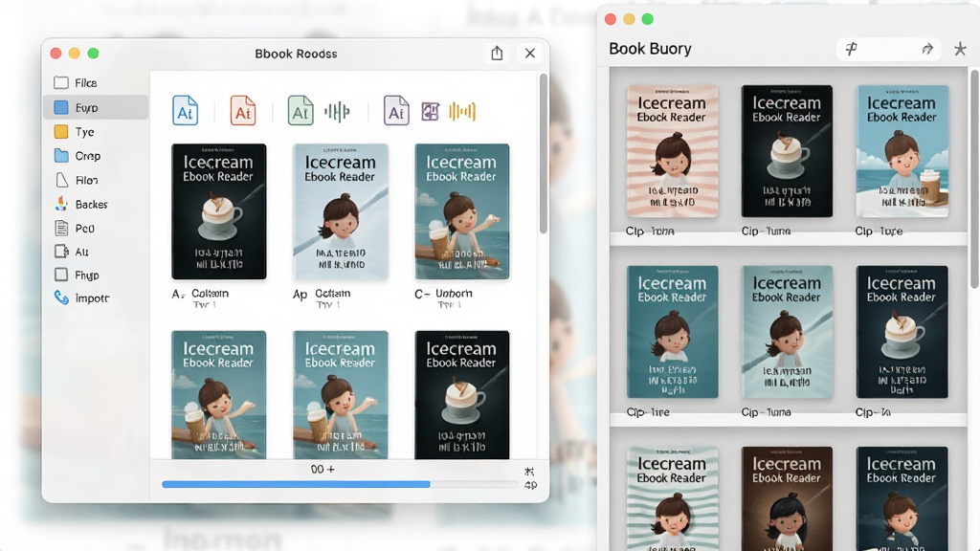
Task: Click the Impotr phone-shaped icon
Action: pos(61,298)
